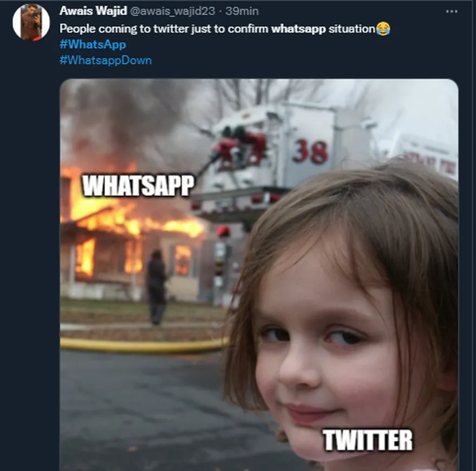Click the TWITTER caption on the meme
476x471 pixels.
click(367, 440)
